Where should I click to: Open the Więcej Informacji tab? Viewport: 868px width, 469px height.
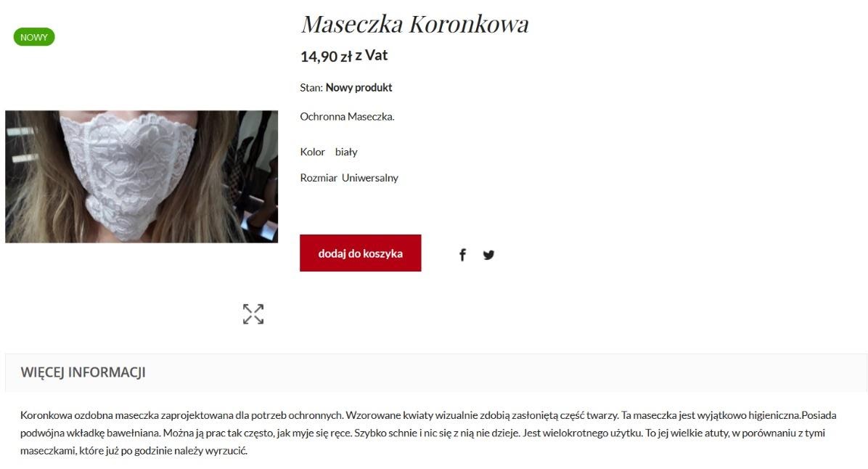click(83, 372)
